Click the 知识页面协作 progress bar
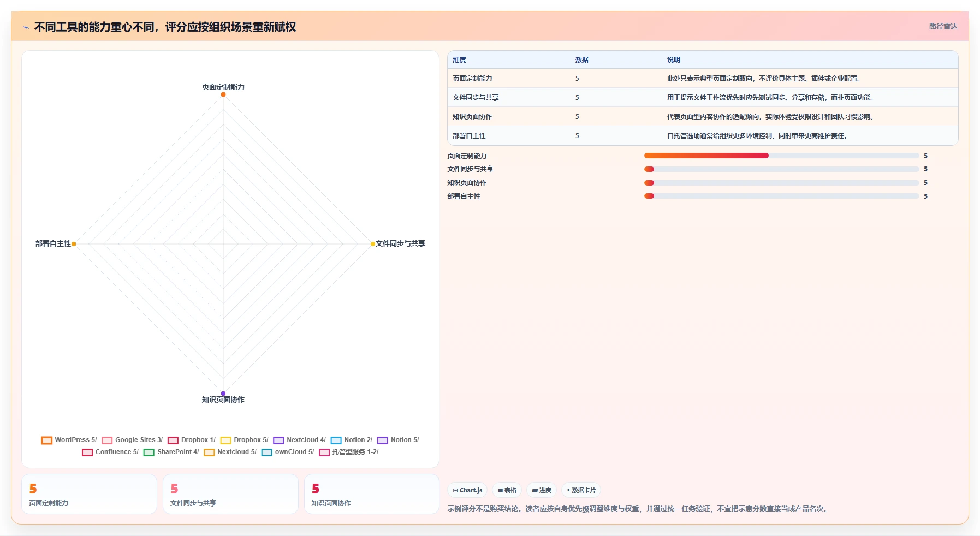 click(782, 183)
